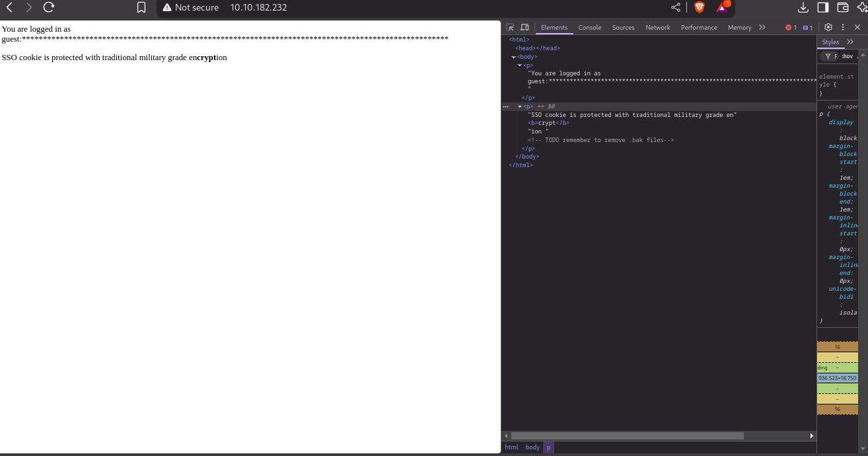Switch to the Console tab
868x456 pixels.
589,27
